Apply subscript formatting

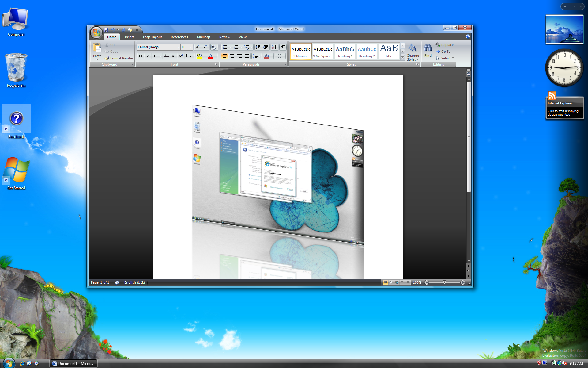173,56
